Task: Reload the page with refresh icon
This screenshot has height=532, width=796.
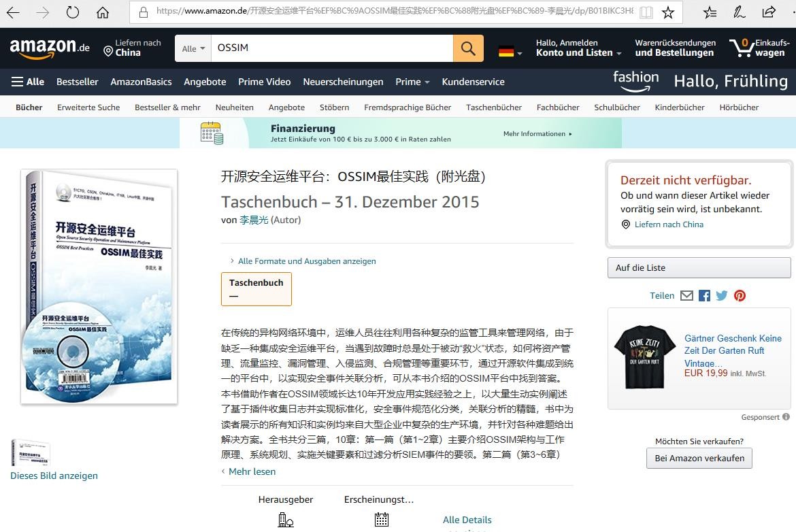Action: pyautogui.click(x=73, y=12)
